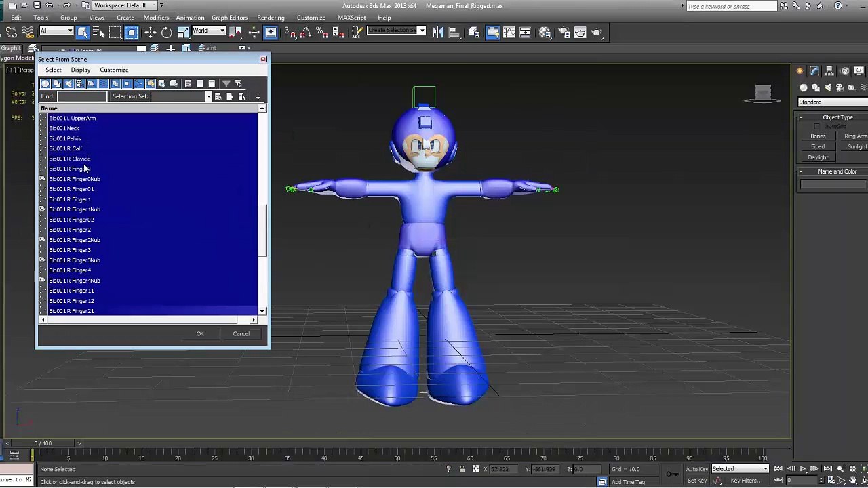The width and height of the screenshot is (868, 488).
Task: Click the Find input field
Action: click(81, 96)
